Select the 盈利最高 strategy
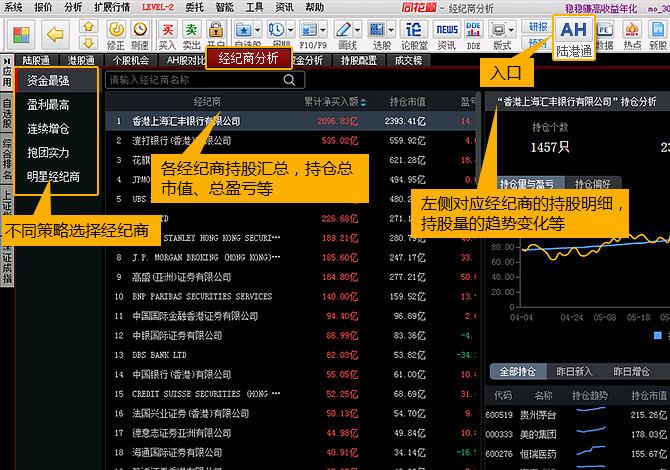The width and height of the screenshot is (670, 470). pos(48,103)
